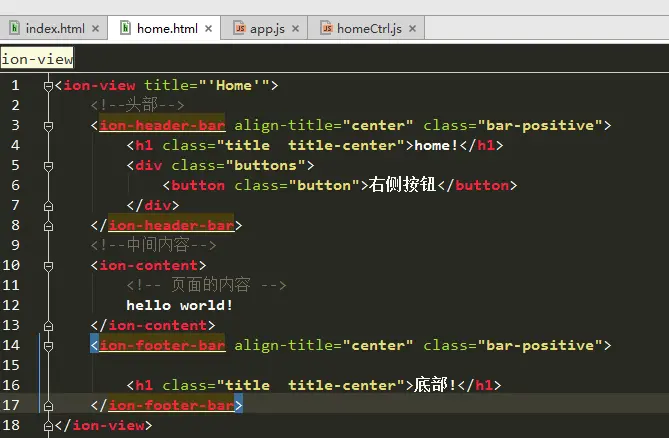
Task: Click the "bar-positive" value on line 3
Action: pyautogui.click(x=540, y=125)
